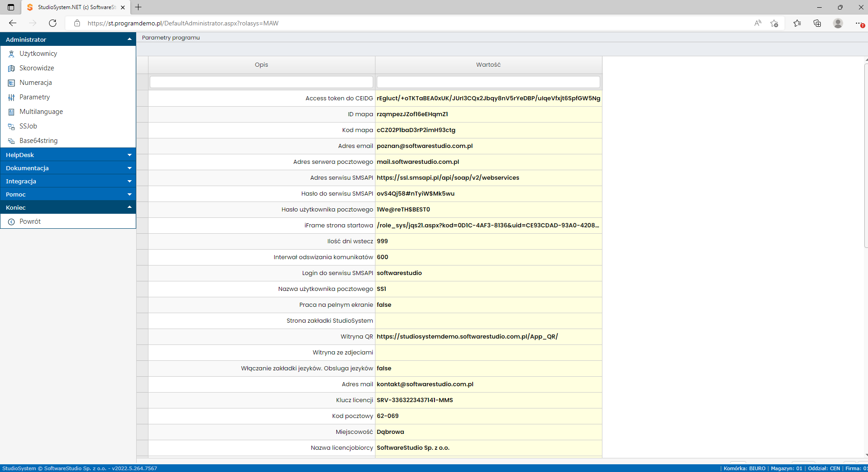Viewport: 868px width, 472px height.
Task: Click the Powrót back arrow icon
Action: click(11, 222)
